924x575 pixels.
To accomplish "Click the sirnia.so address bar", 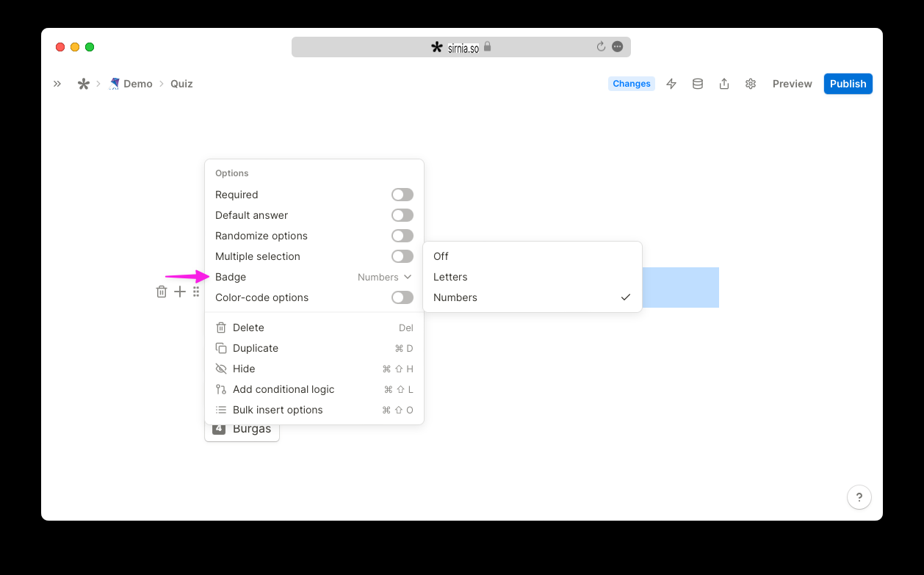I will click(x=461, y=47).
